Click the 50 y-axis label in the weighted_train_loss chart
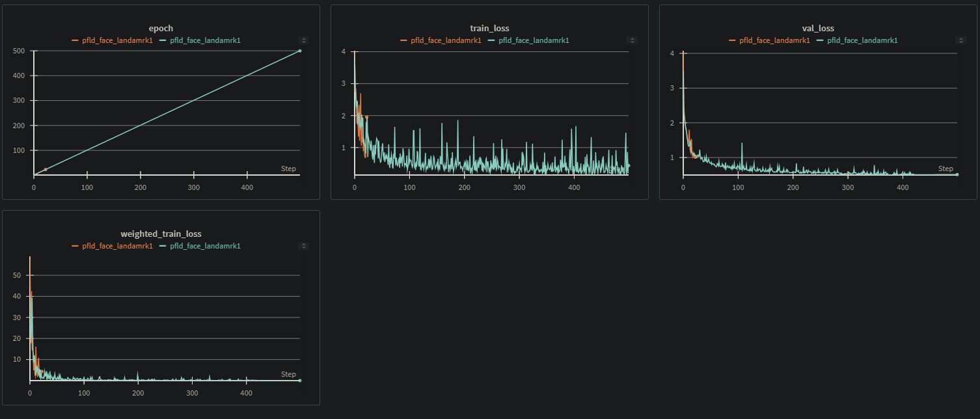The height and width of the screenshot is (419, 980). coord(18,275)
